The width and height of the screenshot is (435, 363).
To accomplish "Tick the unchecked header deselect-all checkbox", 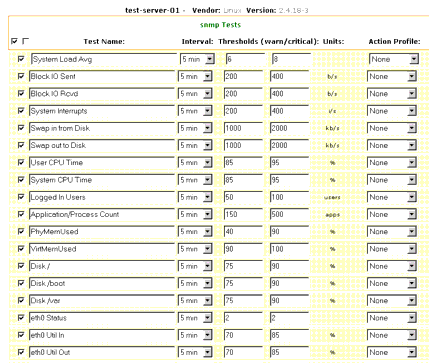I will pos(25,41).
